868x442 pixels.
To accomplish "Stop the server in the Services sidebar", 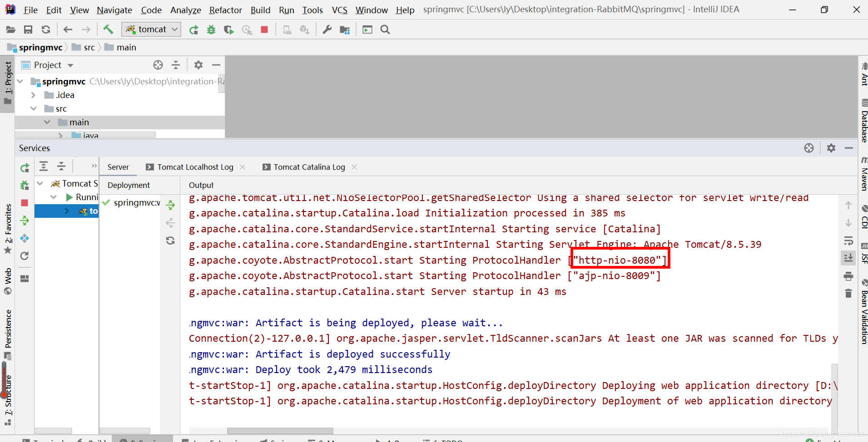I will click(25, 203).
